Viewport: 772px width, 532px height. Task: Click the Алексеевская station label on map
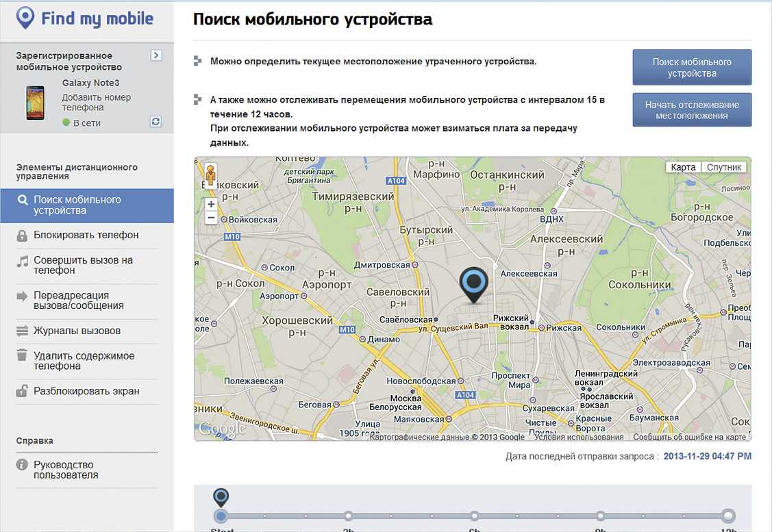tap(529, 274)
